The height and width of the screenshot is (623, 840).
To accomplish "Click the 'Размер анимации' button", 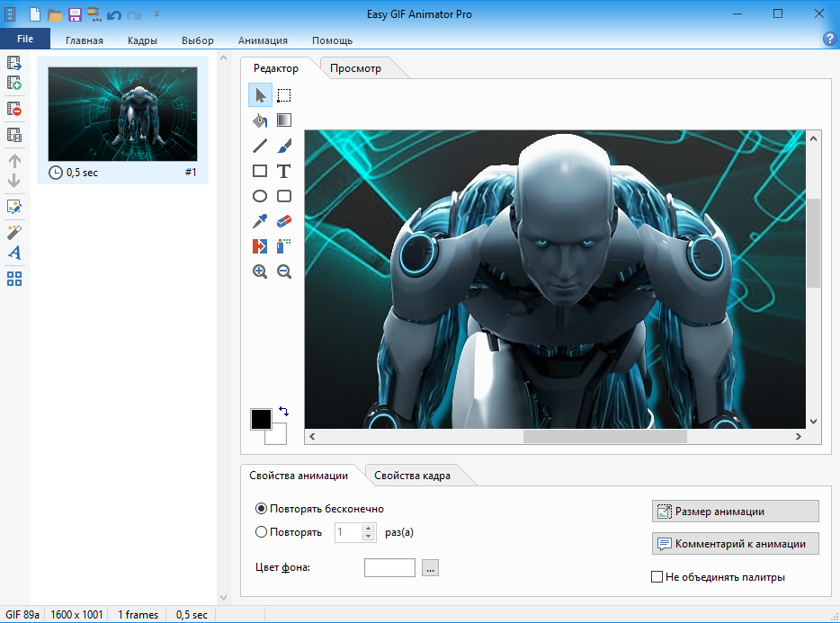I will (735, 511).
